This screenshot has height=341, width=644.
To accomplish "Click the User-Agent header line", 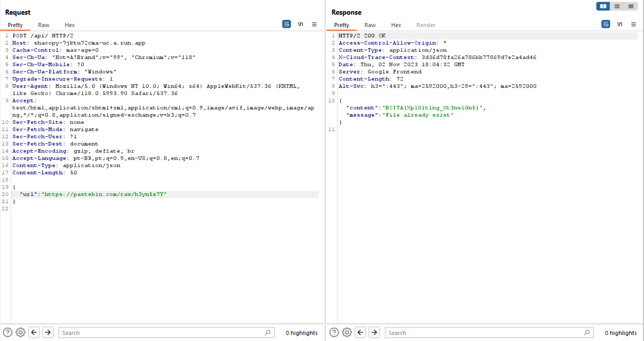I will point(156,90).
